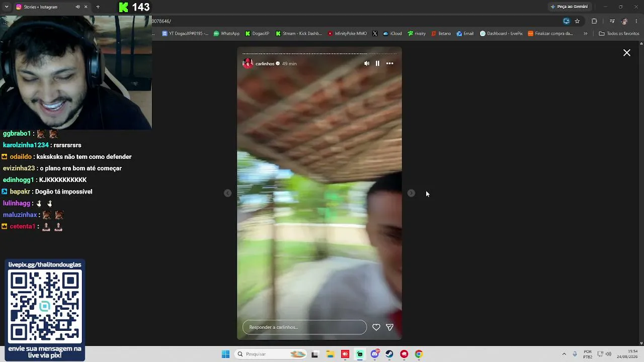This screenshot has width=644, height=362.
Task: Mute the Instagram story audio
Action: pos(367,63)
